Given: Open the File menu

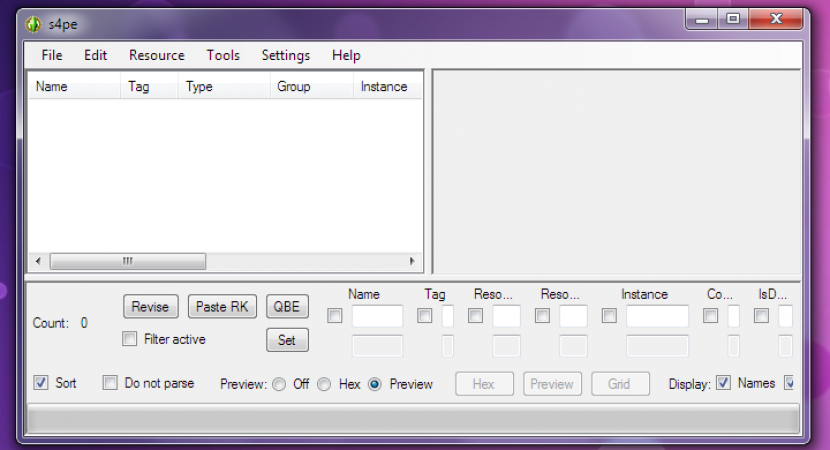Looking at the screenshot, I should 52,56.
